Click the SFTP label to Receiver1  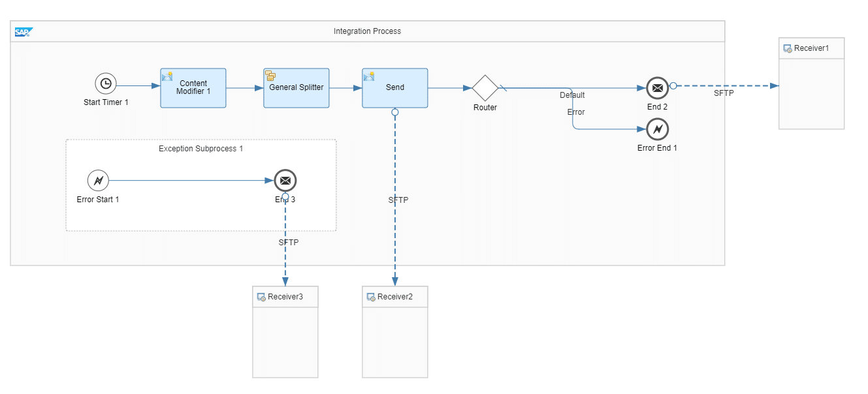click(x=724, y=93)
